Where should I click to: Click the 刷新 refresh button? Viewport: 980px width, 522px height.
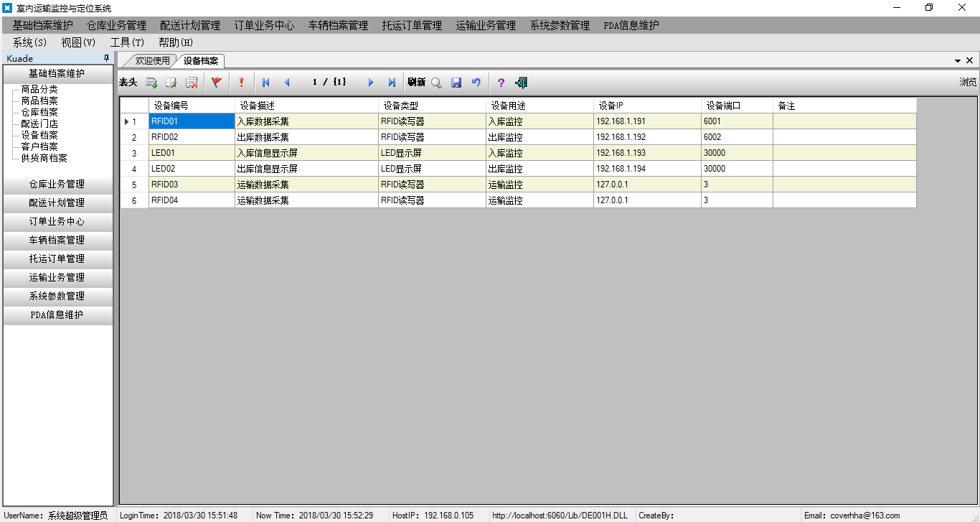(416, 83)
